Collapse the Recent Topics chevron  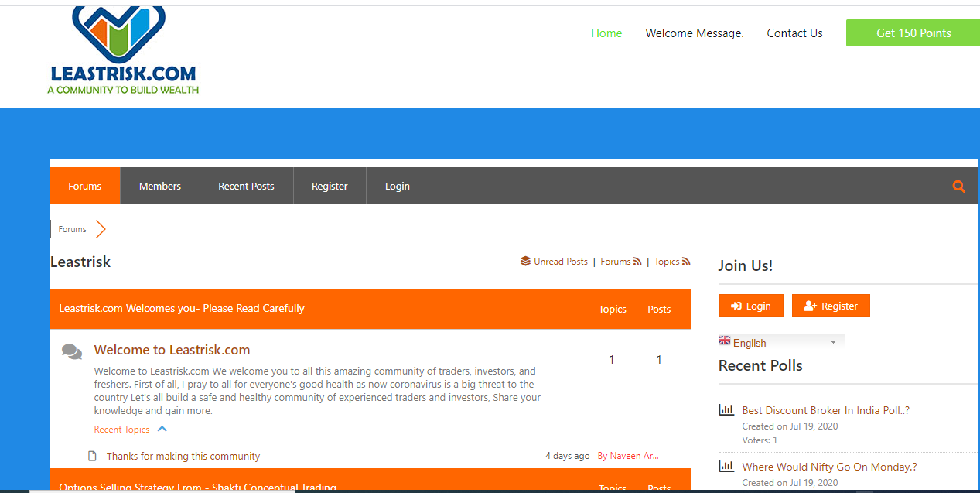click(x=162, y=429)
